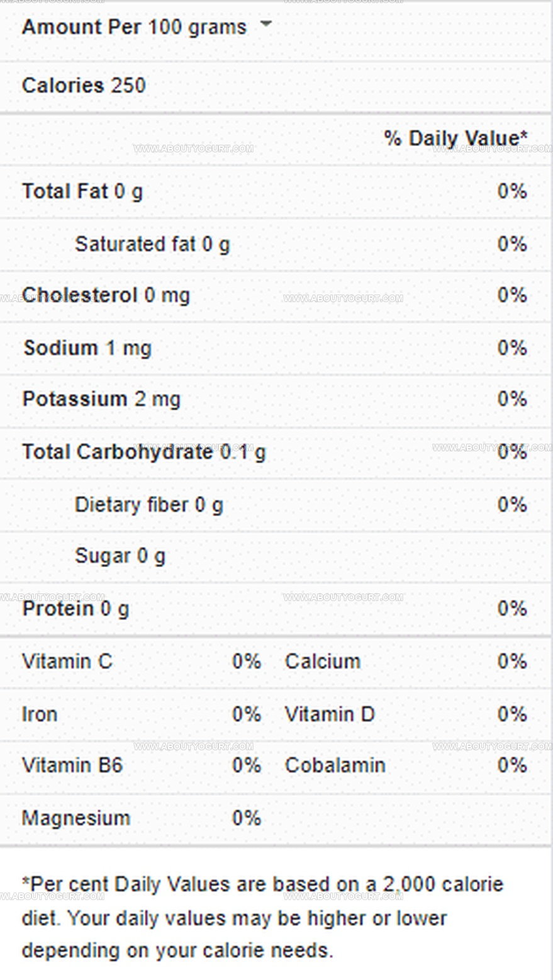553x980 pixels.
Task: Click the Vitamin D label
Action: pos(330,714)
